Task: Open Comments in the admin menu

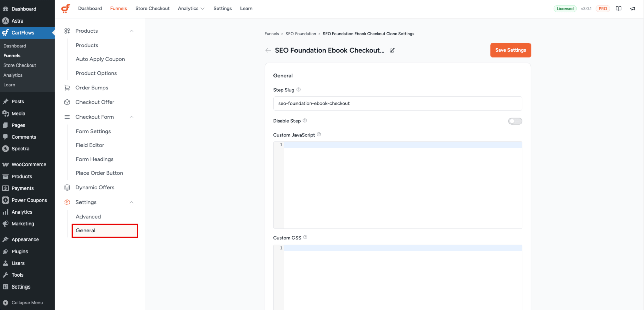Action: pyautogui.click(x=24, y=137)
